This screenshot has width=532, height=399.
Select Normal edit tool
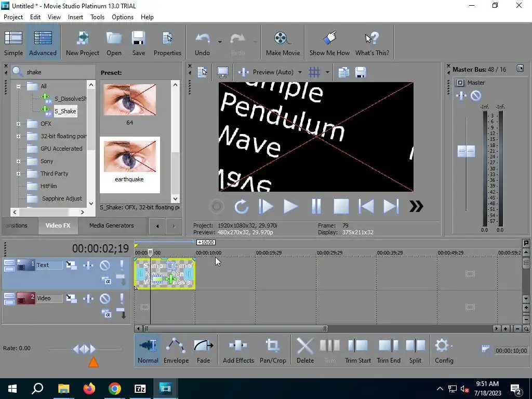pyautogui.click(x=148, y=351)
